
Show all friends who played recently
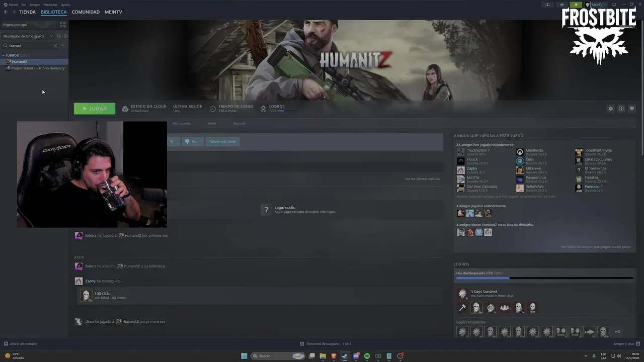[x=506, y=197]
